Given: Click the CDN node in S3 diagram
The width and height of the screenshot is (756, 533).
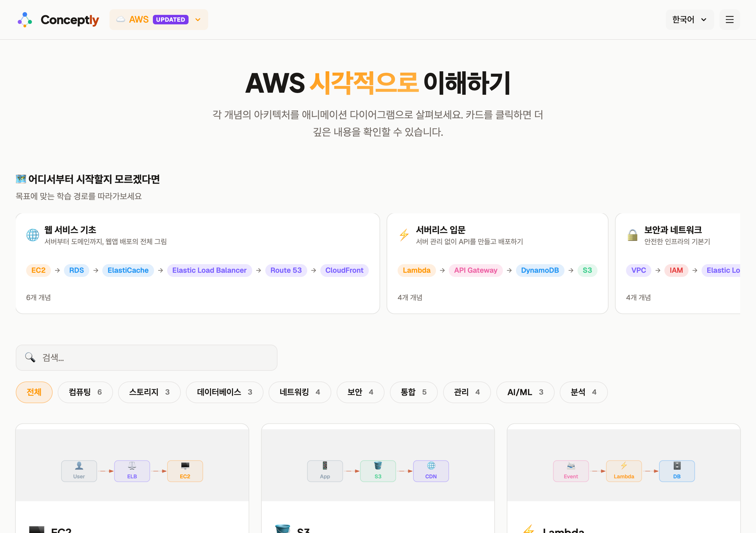Looking at the screenshot, I should coord(431,471).
